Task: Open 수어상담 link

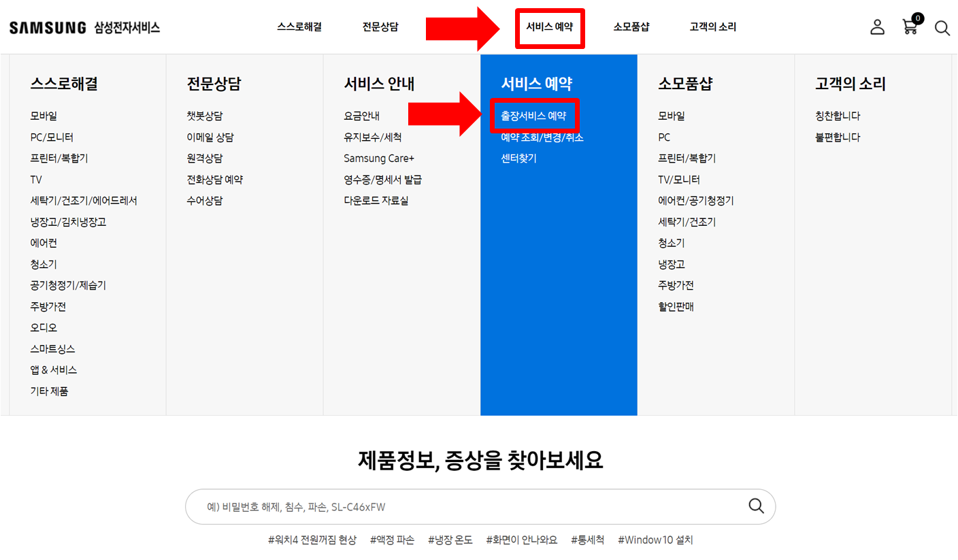Action: (205, 201)
